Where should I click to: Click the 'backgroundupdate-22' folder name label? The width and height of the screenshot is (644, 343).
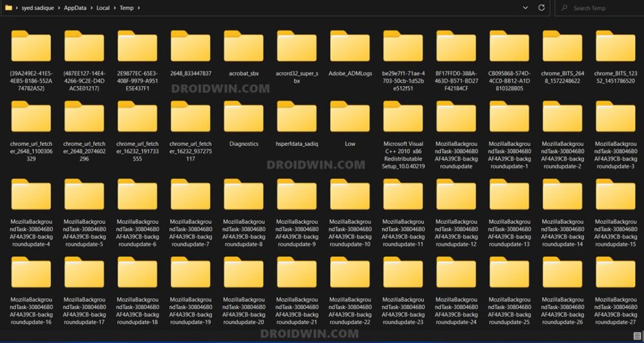(x=350, y=311)
